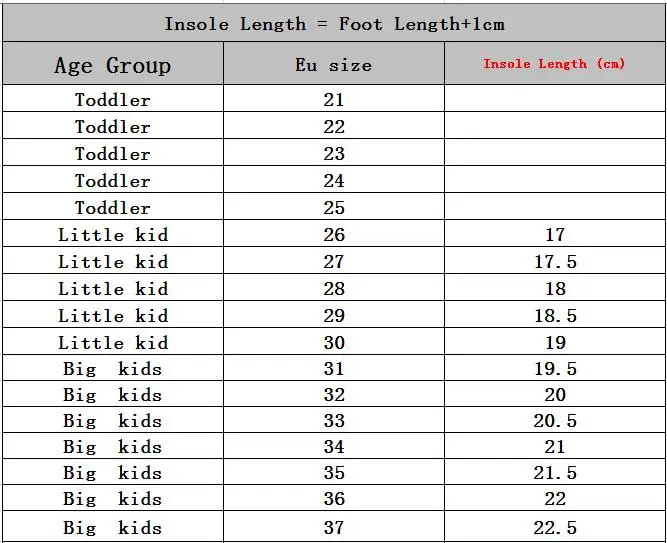Select the 18.5 insole length cell
The image size is (667, 543).
[x=555, y=314]
